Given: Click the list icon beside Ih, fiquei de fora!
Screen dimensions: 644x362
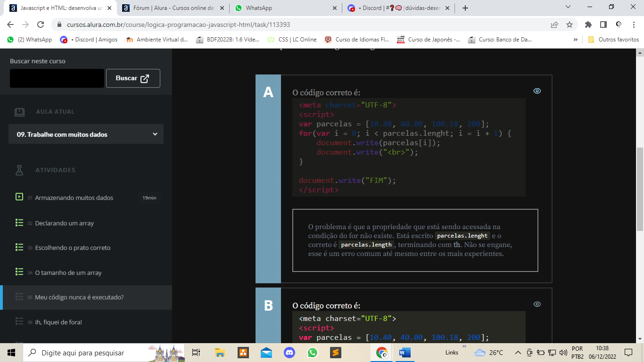Looking at the screenshot, I should [19, 321].
